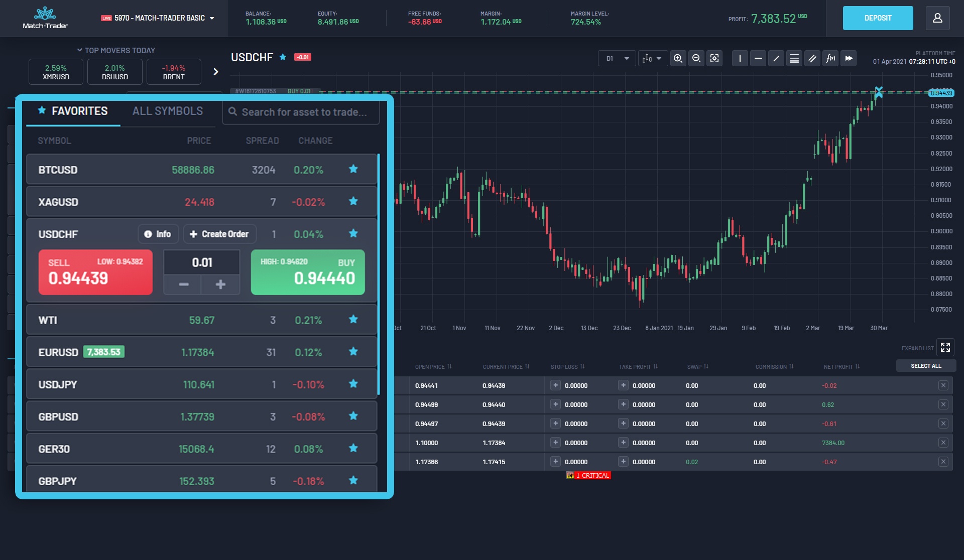This screenshot has width=964, height=560.
Task: Increase volume with the plus stepper
Action: [x=220, y=285]
